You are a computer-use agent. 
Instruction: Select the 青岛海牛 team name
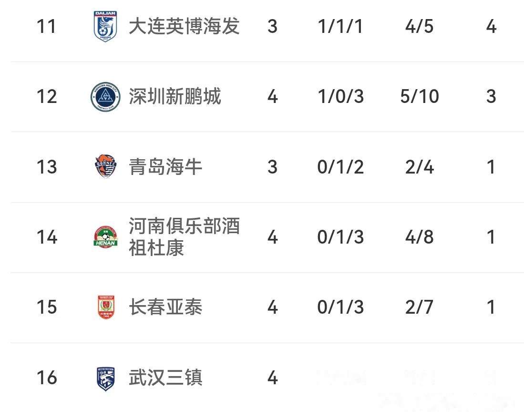[165, 167]
